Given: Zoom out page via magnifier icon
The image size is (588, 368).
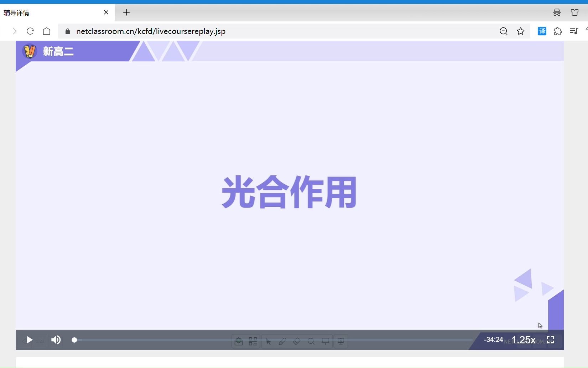Looking at the screenshot, I should click(504, 31).
